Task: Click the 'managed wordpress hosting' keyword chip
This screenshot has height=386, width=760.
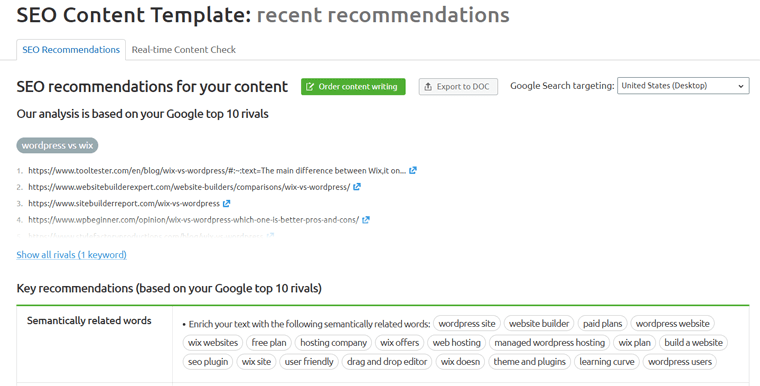Action: coord(550,342)
